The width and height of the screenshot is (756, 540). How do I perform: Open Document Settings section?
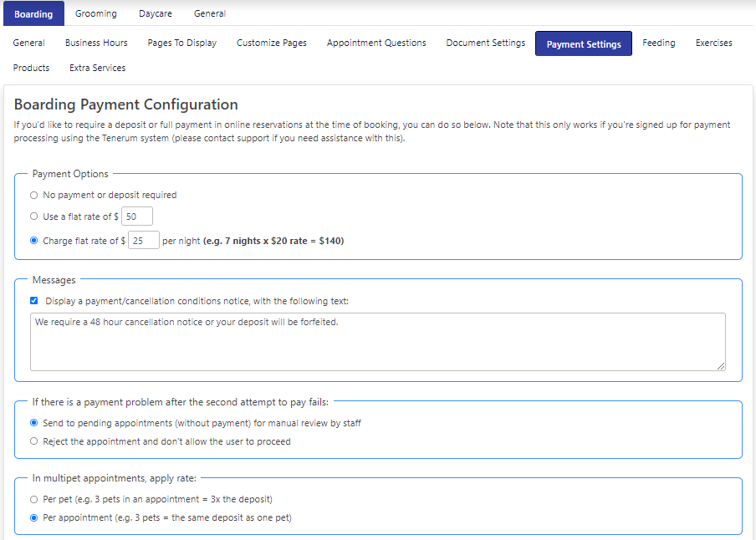coord(486,43)
